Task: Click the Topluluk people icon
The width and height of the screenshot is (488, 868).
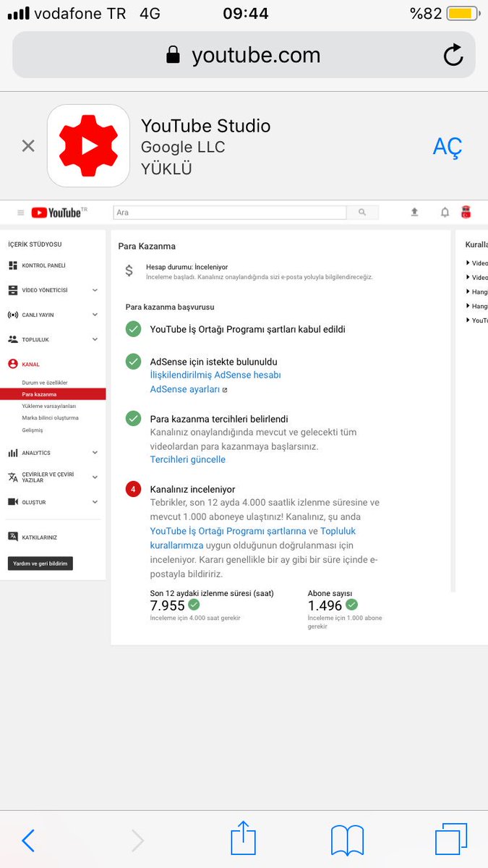Action: [13, 339]
